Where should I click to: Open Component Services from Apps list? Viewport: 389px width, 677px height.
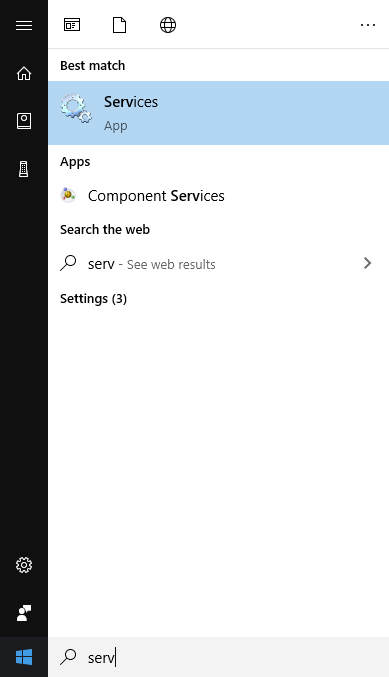tap(218, 196)
